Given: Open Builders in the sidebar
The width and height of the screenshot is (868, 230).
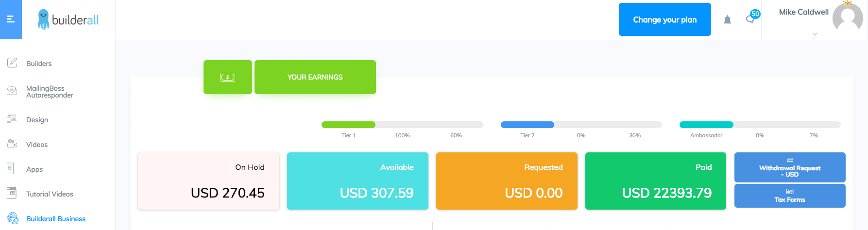Looking at the screenshot, I should [x=39, y=64].
